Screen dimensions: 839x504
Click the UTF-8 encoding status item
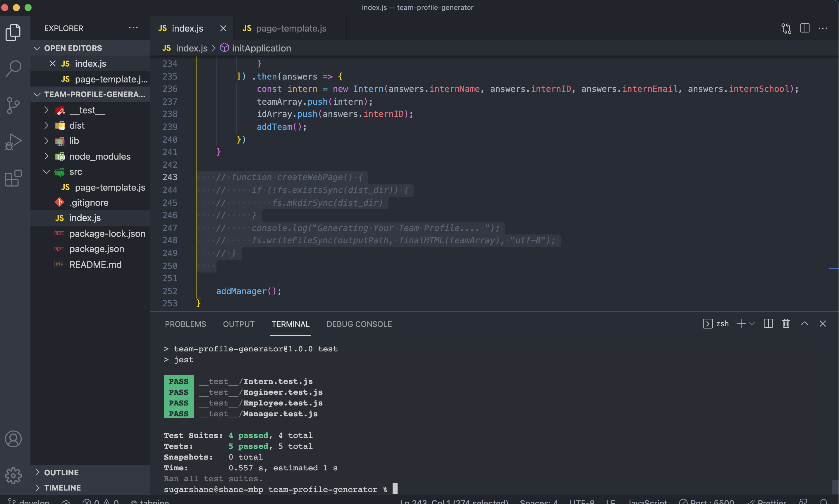tap(582, 501)
